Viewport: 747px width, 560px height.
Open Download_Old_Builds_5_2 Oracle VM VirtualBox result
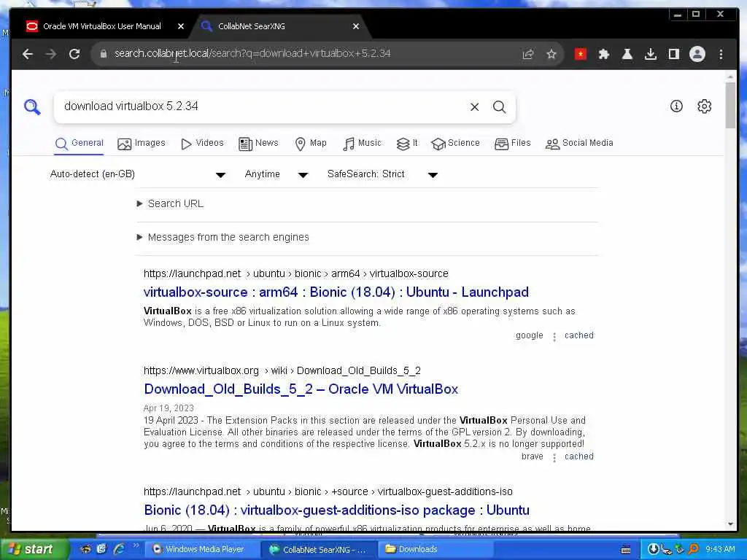(x=301, y=389)
